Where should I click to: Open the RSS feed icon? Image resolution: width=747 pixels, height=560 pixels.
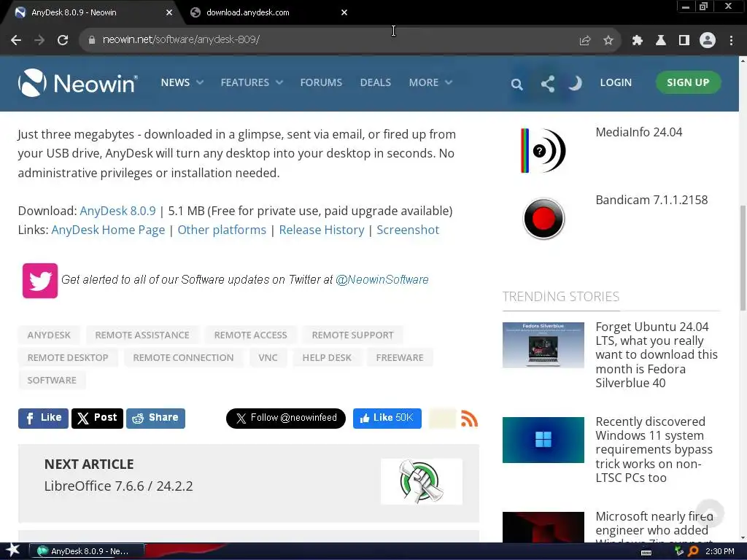coord(469,419)
